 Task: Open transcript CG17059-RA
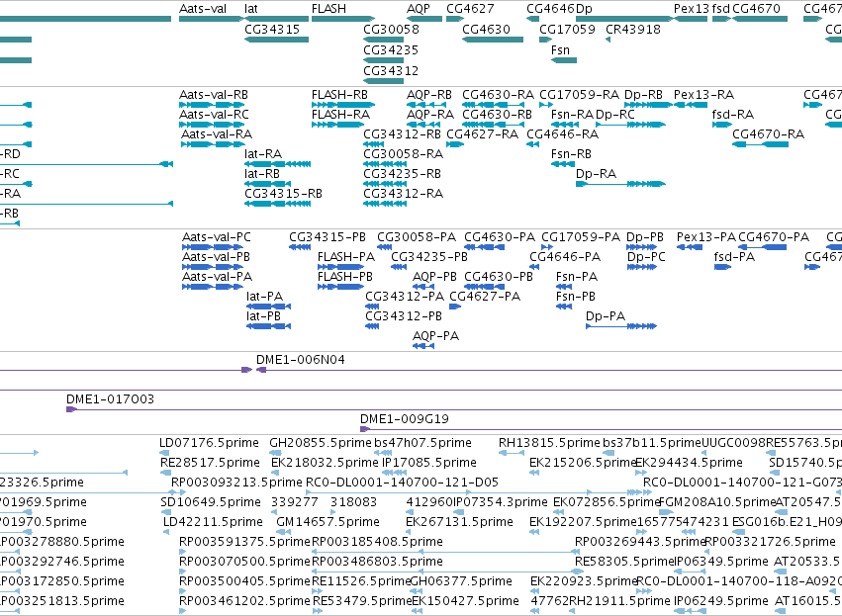pos(580,95)
